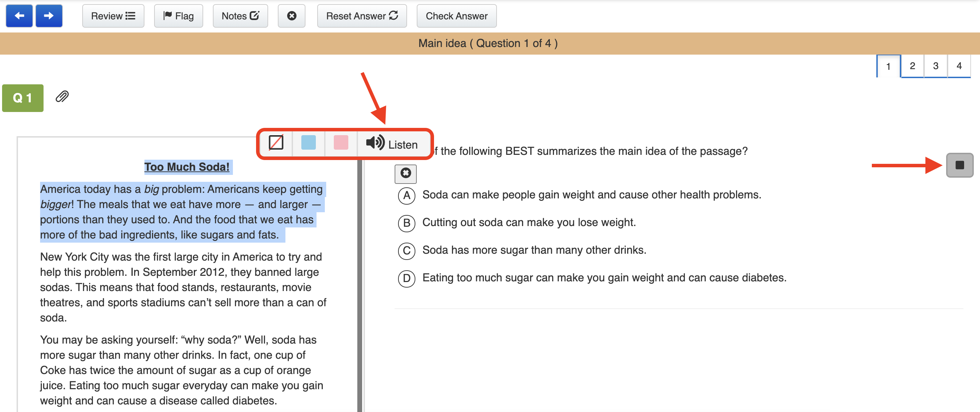The height and width of the screenshot is (412, 980).
Task: Jump to question tab 4
Action: click(x=959, y=66)
